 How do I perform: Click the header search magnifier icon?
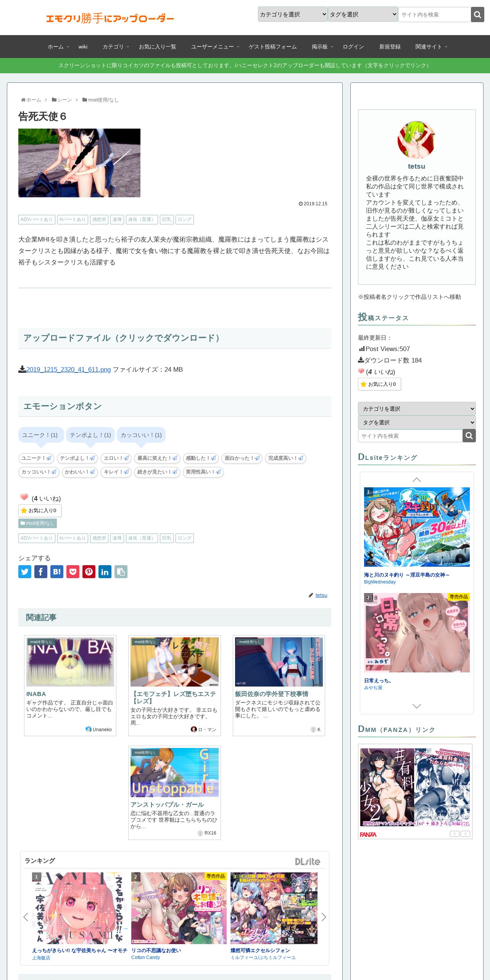pos(477,15)
